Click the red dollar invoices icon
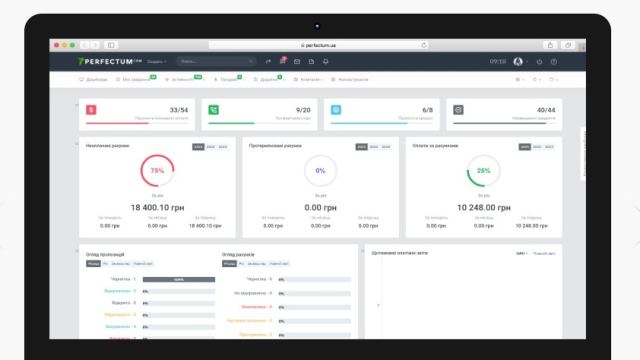Screen dimensions: 640x360 coord(91,110)
